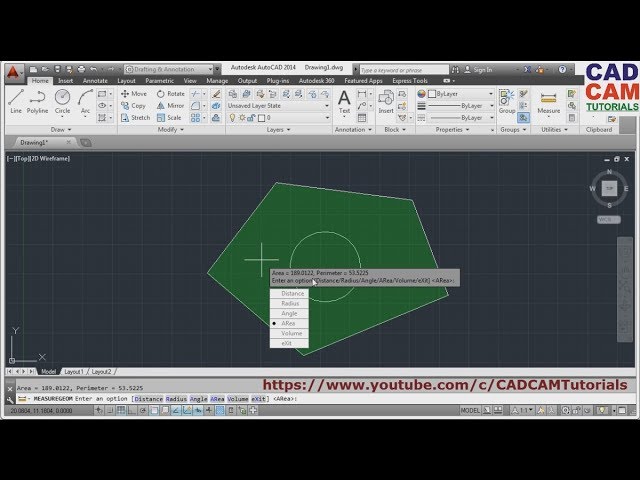Click the ViewCube TOP face
This screenshot has height=480, width=640.
[609, 188]
